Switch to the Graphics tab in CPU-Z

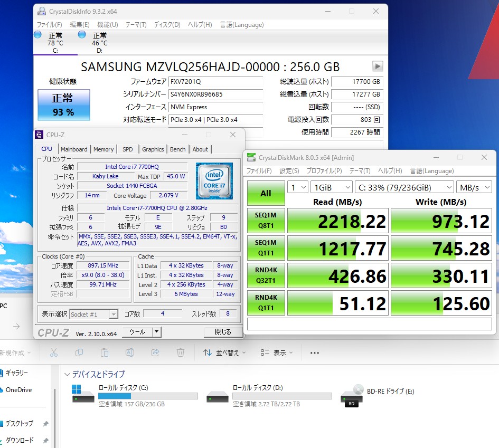153,149
